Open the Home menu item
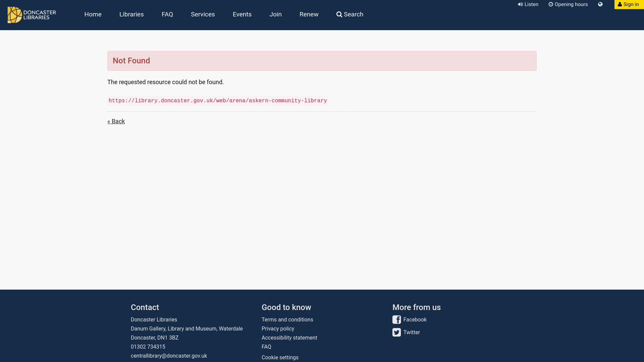 click(x=93, y=14)
